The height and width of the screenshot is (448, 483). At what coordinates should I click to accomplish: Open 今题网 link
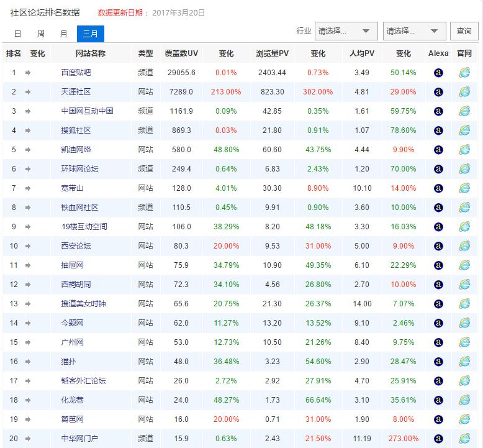(x=72, y=323)
